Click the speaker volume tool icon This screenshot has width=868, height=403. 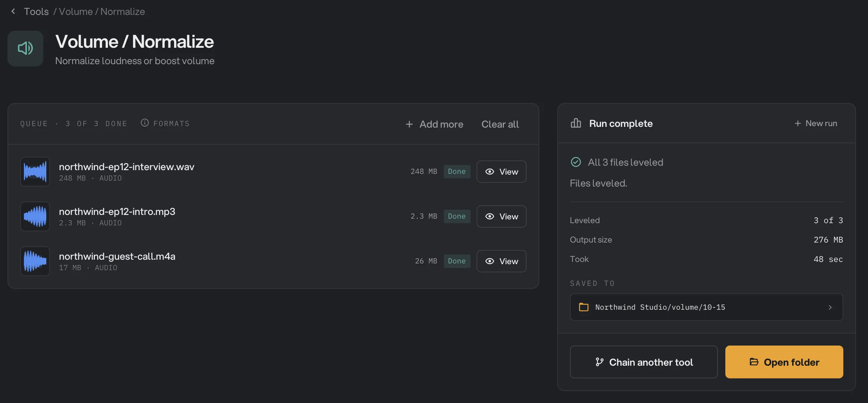[x=25, y=49]
